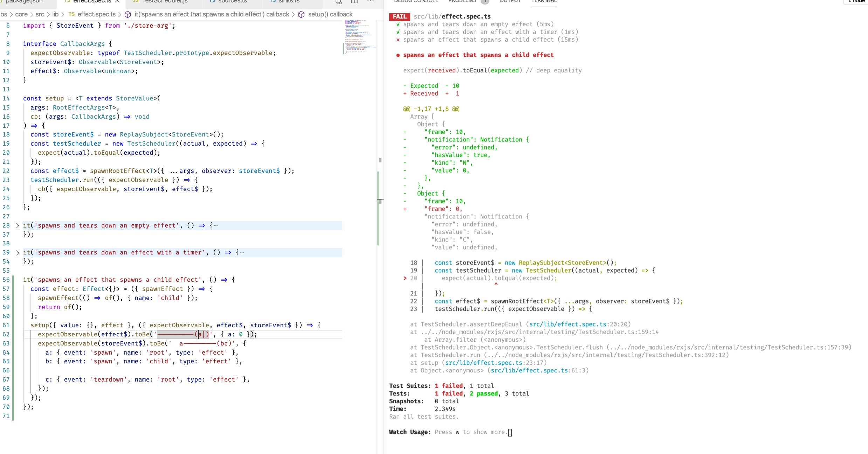Viewport: 868px width, 454px height.
Task: Click the terminal code frame line marked '> 20'
Action: tap(480, 278)
